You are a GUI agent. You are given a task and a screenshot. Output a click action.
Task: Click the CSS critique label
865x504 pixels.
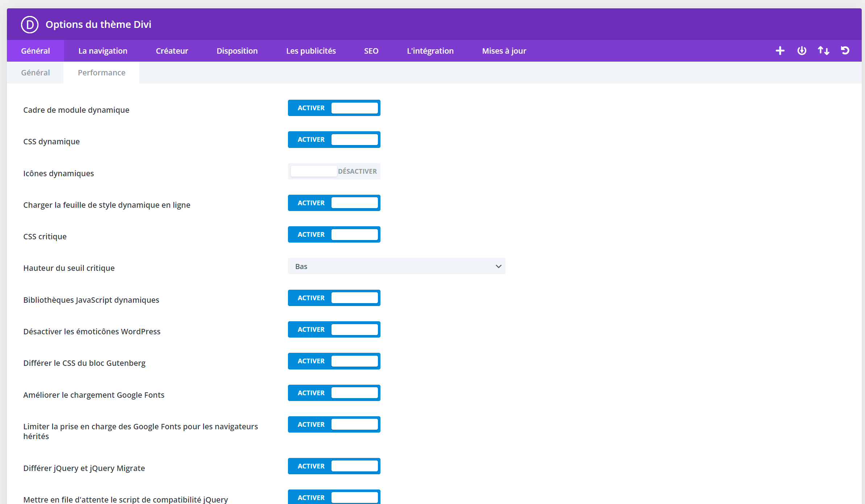[x=45, y=237]
